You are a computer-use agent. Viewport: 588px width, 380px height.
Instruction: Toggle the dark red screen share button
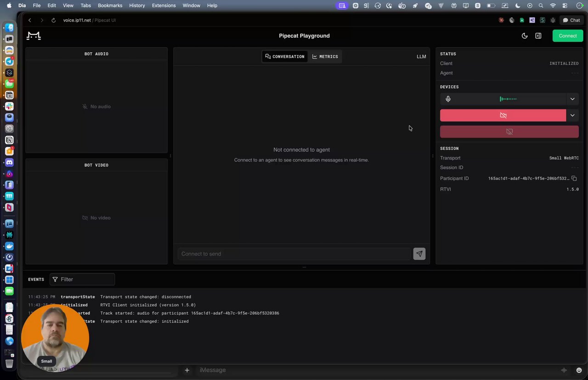[509, 131]
